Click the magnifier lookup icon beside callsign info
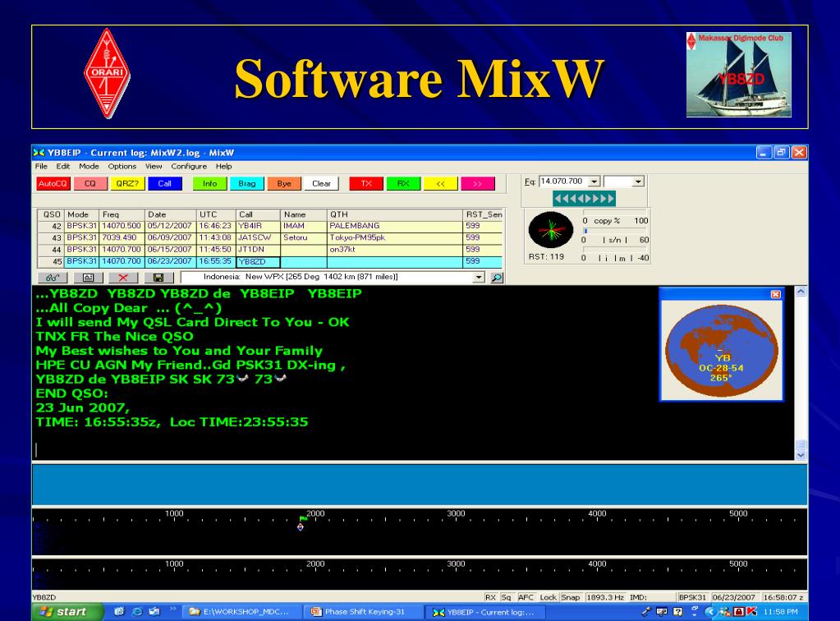Screen dimensions: 840x621 click(497, 278)
